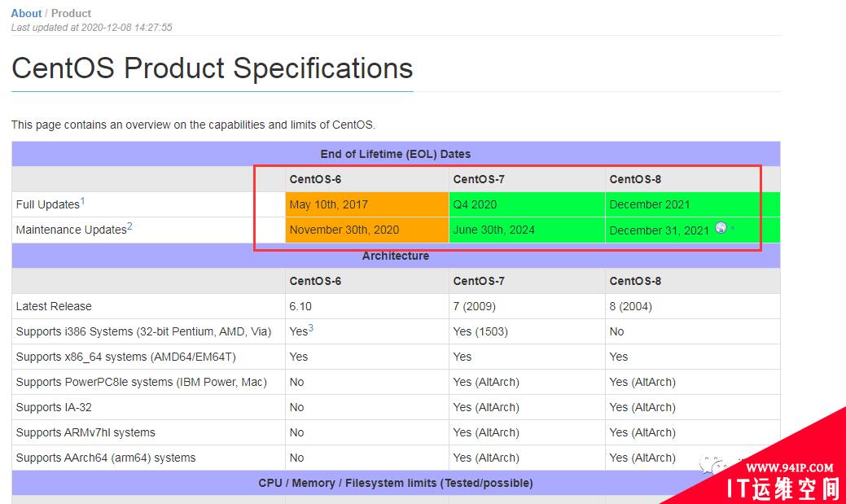Click CentOS-8 Yes (AltArch) in PowerPC8le row
846x504 pixels.
tap(642, 383)
